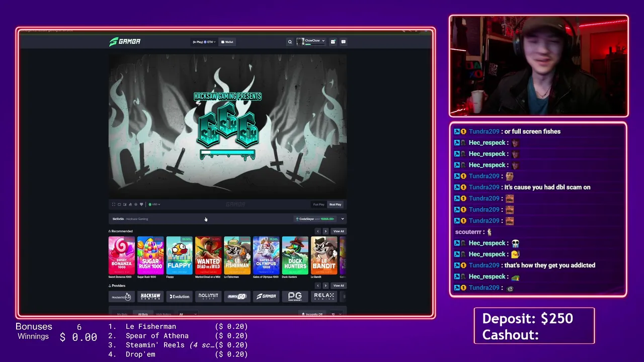Select Hacksaw Gaming provider
Viewport: 644px width, 362px height.
[x=150, y=297]
